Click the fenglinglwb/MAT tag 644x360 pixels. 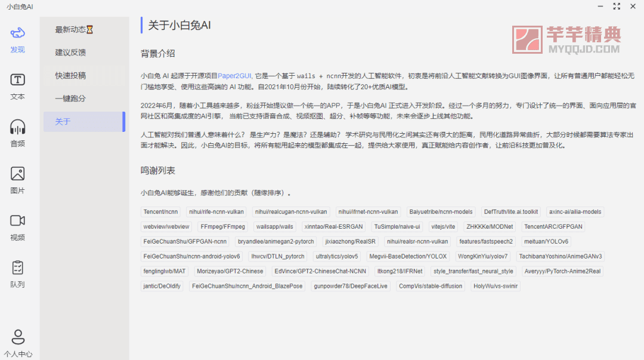pyautogui.click(x=165, y=271)
